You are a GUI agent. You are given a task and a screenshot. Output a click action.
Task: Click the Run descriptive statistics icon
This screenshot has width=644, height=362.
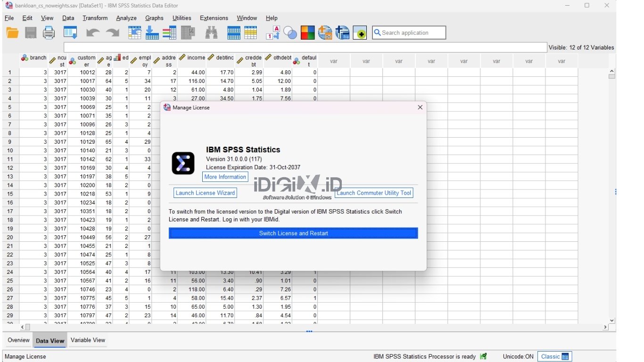[x=189, y=33]
